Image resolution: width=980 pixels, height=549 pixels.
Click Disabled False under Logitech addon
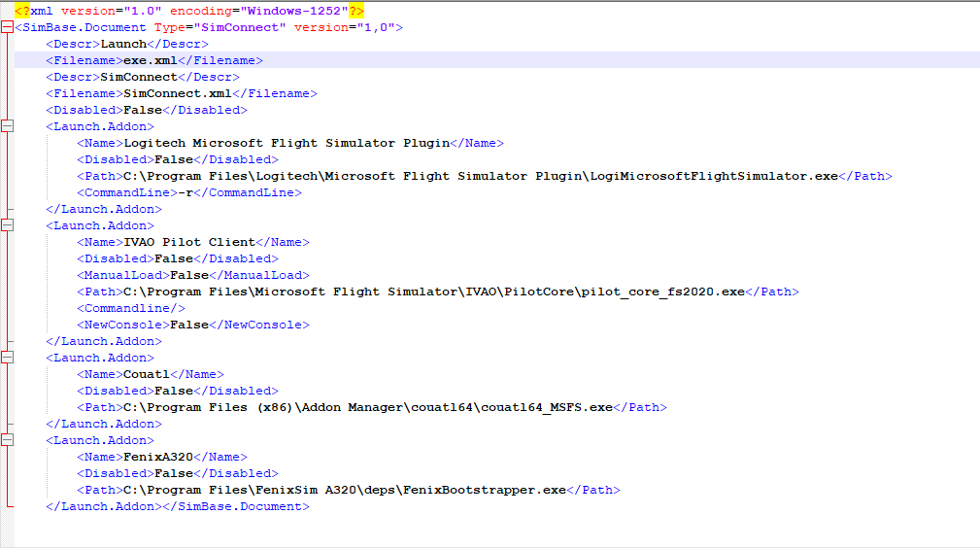pyautogui.click(x=178, y=159)
